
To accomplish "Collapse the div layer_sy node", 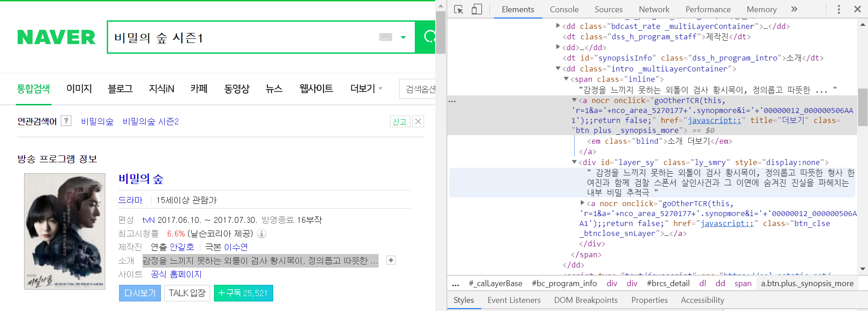I will coord(574,162).
